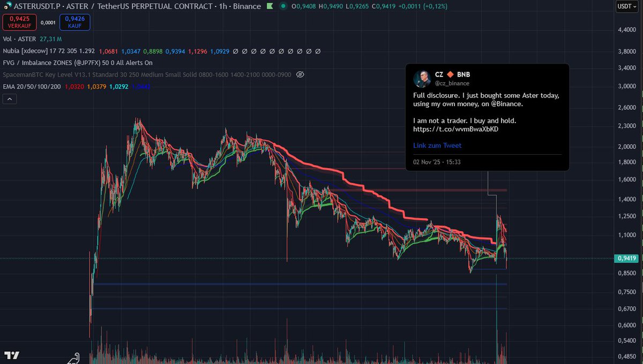Click the current price label 0,9419
Screen dimensions: 643x364
point(626,259)
